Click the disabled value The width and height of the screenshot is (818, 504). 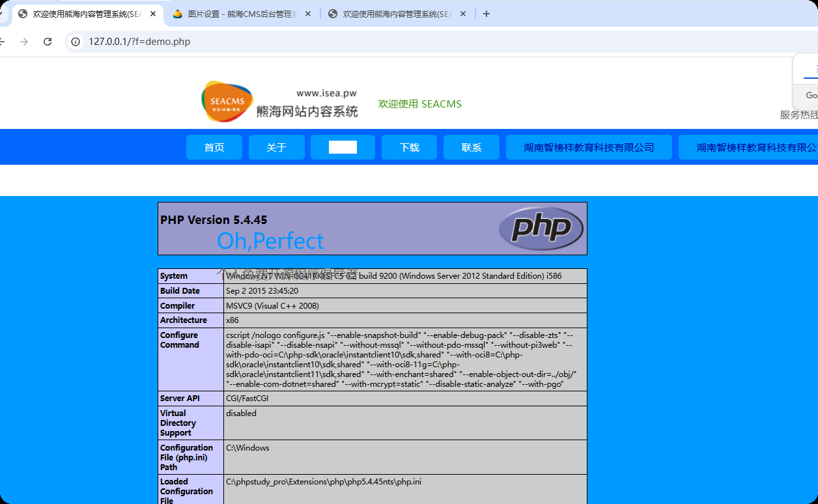pos(242,413)
